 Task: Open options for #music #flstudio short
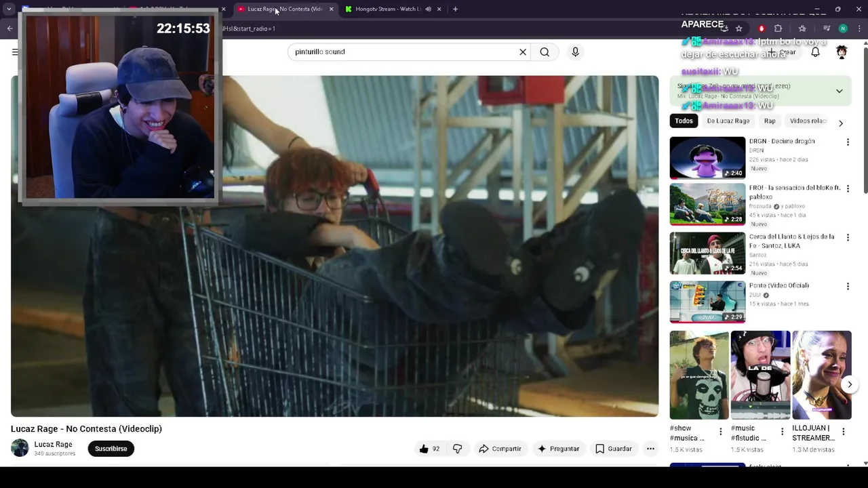click(x=782, y=432)
